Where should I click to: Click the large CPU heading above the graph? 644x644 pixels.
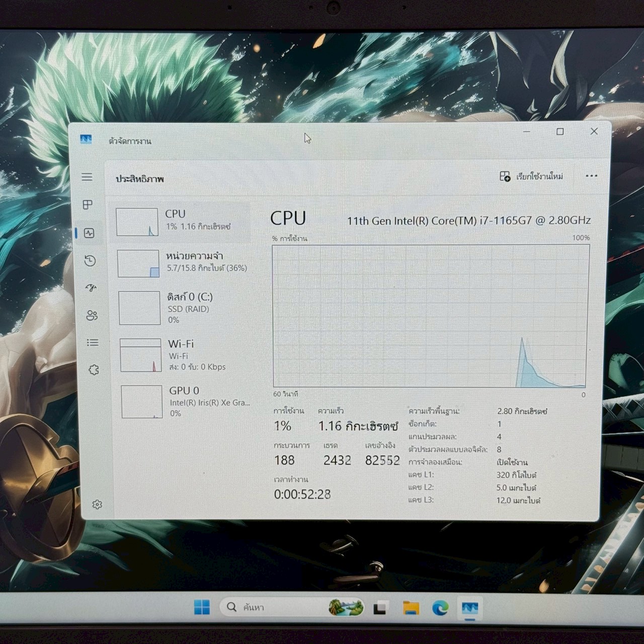click(x=288, y=218)
